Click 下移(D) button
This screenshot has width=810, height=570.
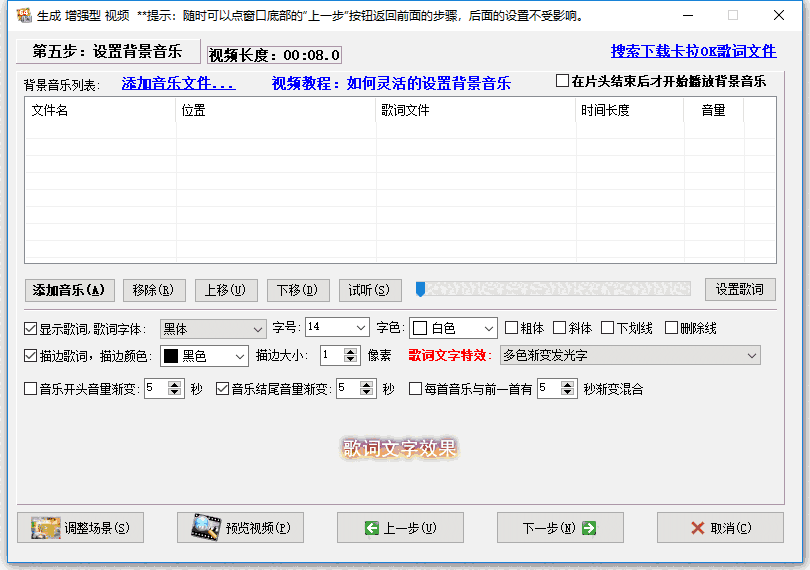pos(298,290)
